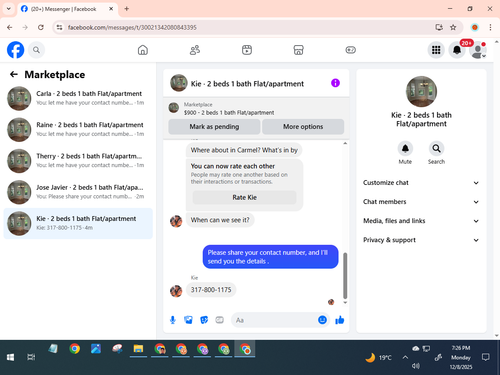Open the Facebook menu grid icon
This screenshot has width=500, height=375.
coord(436,50)
